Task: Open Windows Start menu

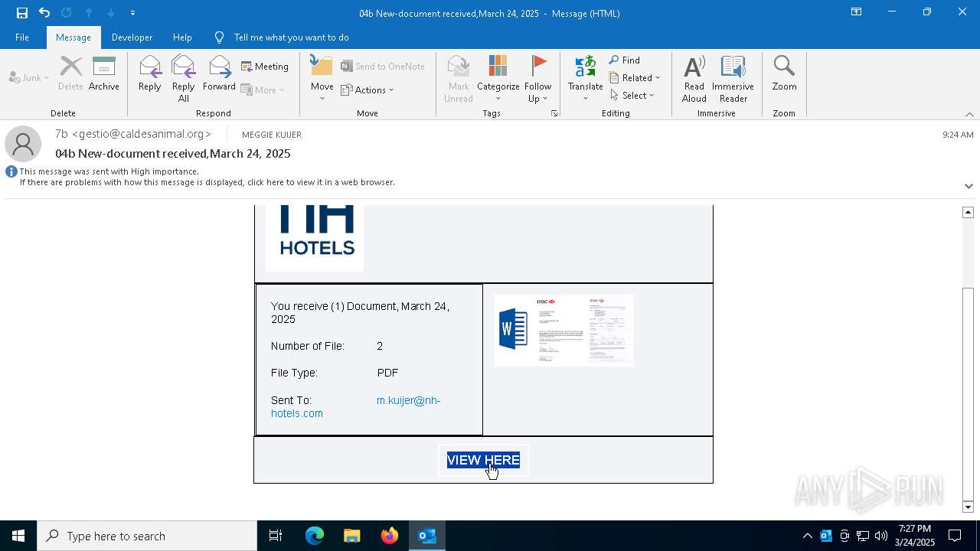Action: click(x=18, y=536)
